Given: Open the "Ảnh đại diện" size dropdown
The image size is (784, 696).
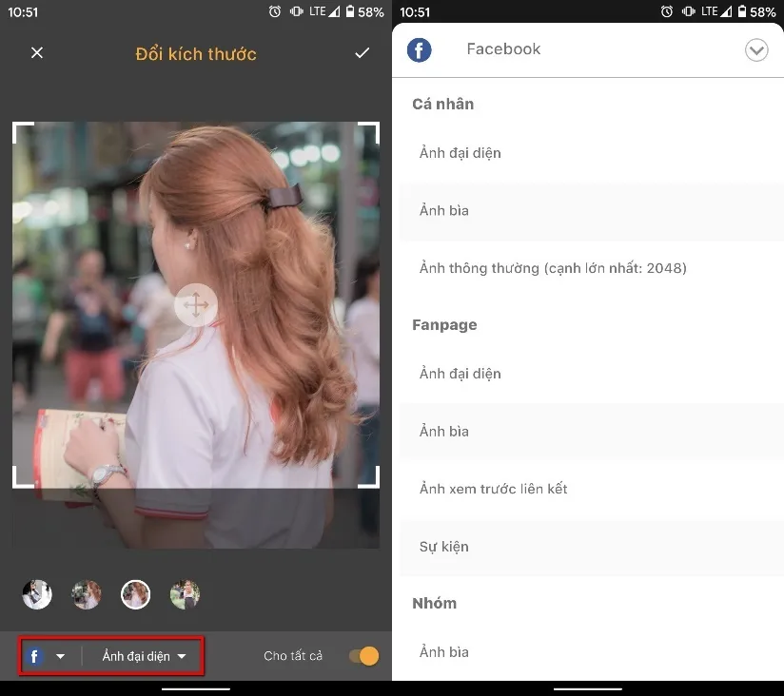Looking at the screenshot, I should [143, 656].
